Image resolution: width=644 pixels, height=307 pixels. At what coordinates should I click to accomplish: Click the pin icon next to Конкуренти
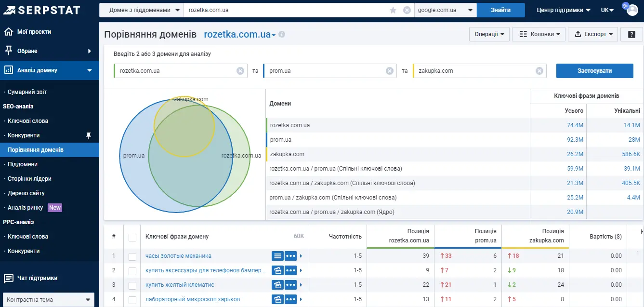pos(88,135)
